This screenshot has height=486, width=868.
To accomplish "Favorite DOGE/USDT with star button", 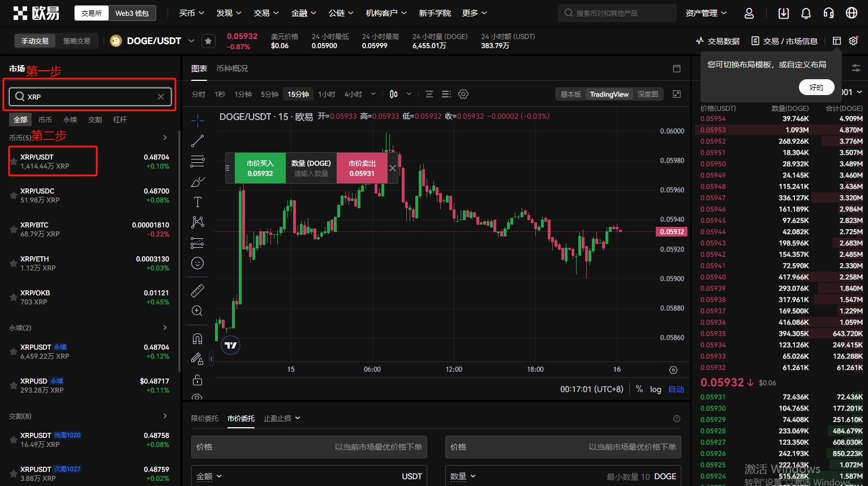I will (x=208, y=41).
